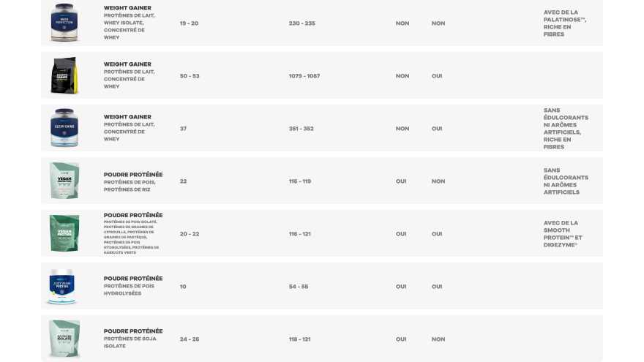The image size is (644, 362).
Task: Select the light green Vegan Protein pouch image
Action: pos(64,181)
